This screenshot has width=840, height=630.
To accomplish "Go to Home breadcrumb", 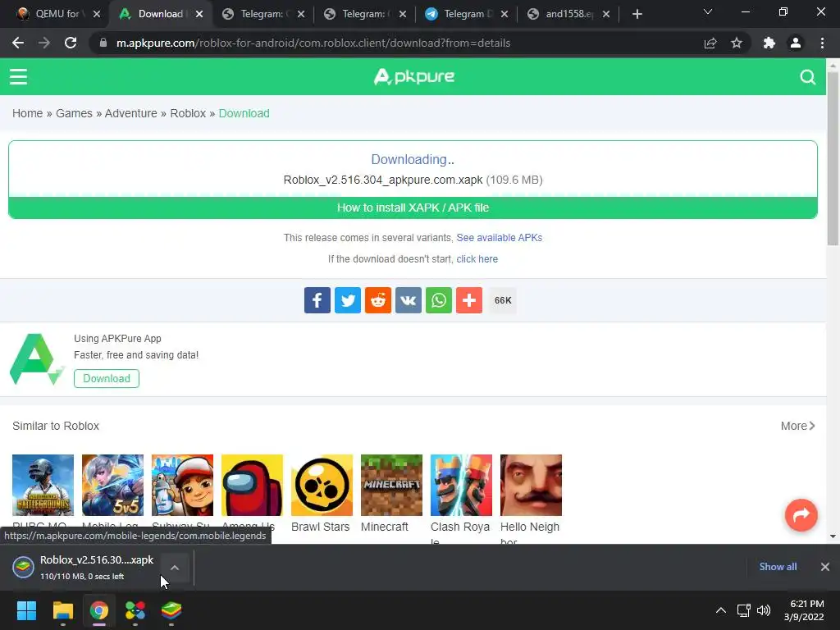I will pyautogui.click(x=27, y=113).
